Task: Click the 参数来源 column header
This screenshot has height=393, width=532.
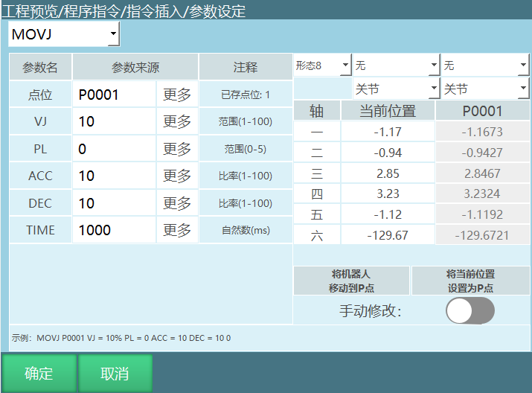Action: click(135, 67)
